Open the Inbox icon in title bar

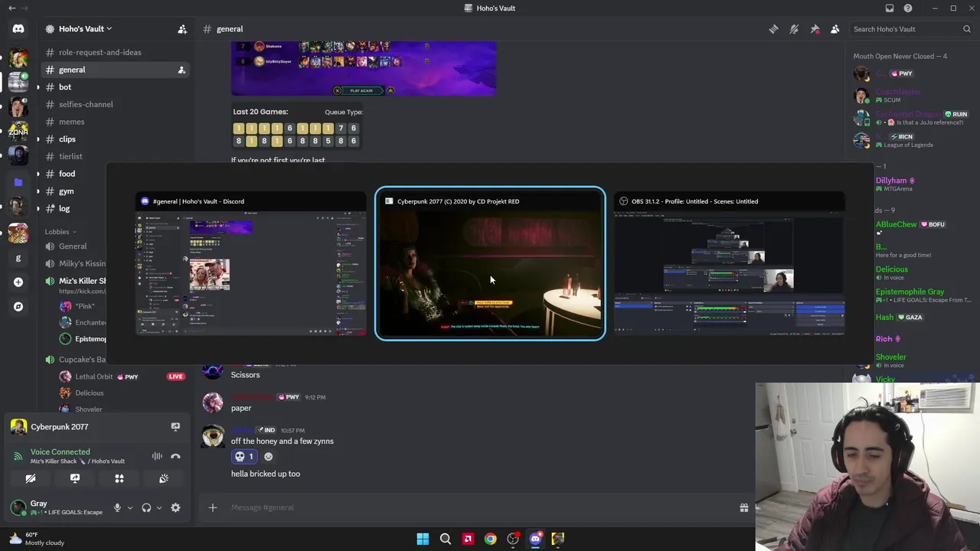[x=890, y=8]
